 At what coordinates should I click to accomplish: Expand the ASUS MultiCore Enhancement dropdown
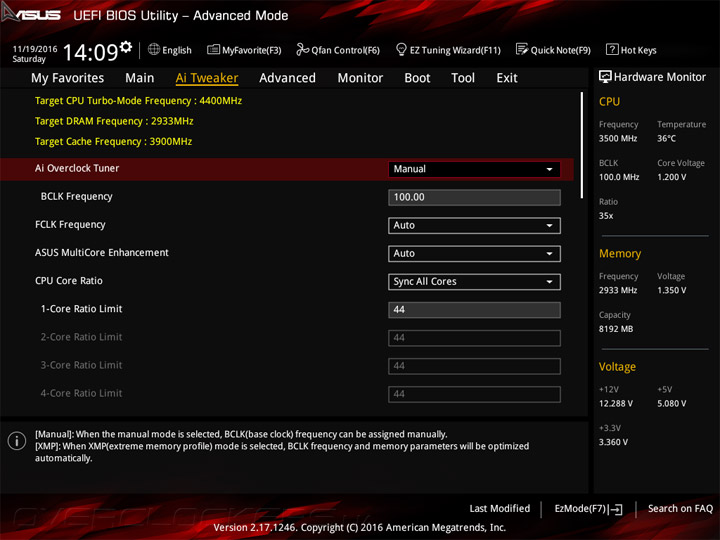point(474,253)
